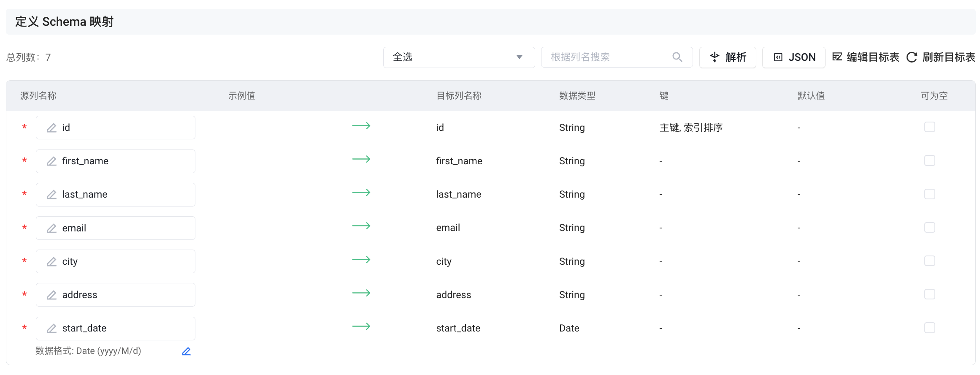980x375 pixels.
Task: Click the pencil icon beside source column id
Action: (51, 128)
